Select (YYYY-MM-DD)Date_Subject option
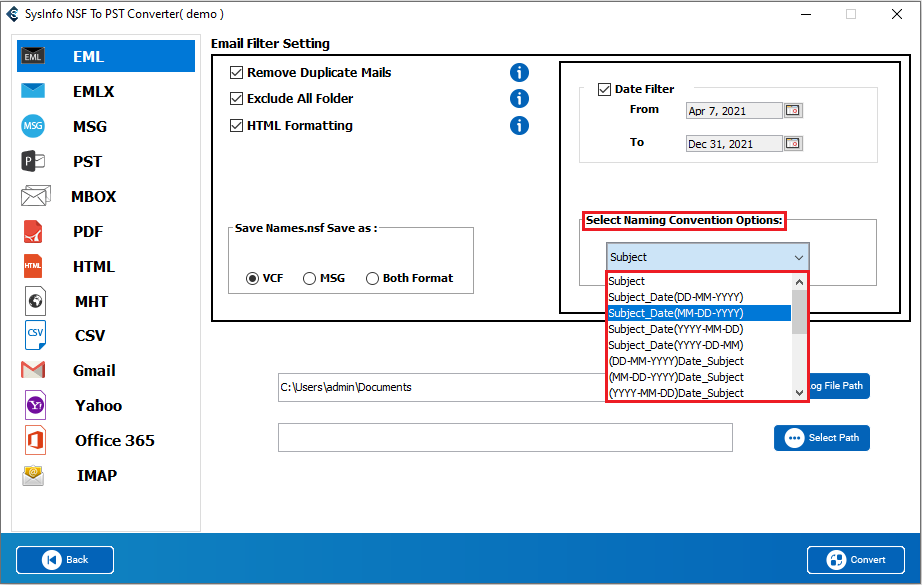922x585 pixels. click(x=699, y=392)
